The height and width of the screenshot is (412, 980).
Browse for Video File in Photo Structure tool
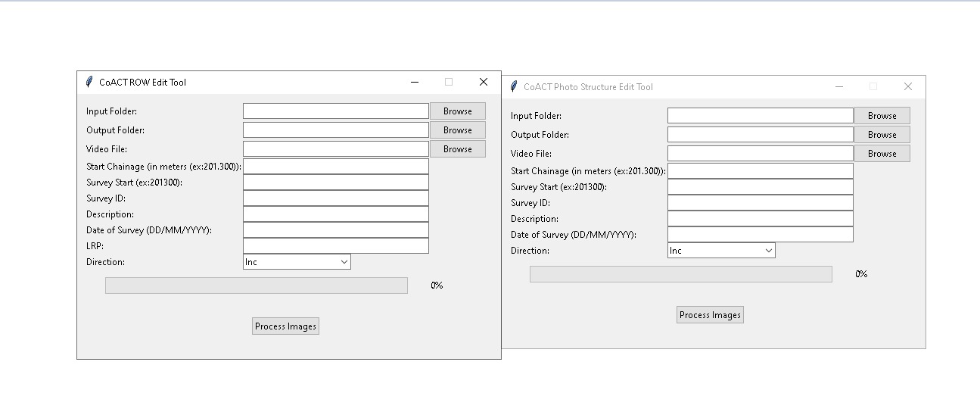tap(882, 154)
